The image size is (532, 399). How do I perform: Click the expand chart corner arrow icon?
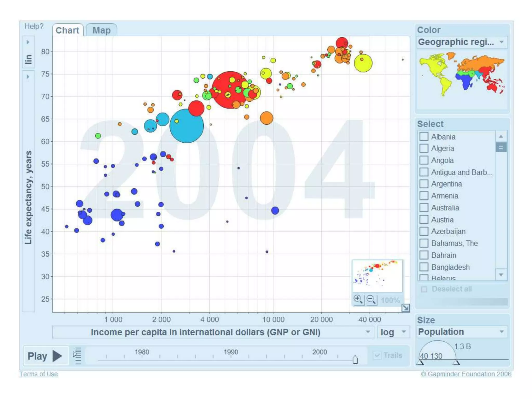(405, 308)
